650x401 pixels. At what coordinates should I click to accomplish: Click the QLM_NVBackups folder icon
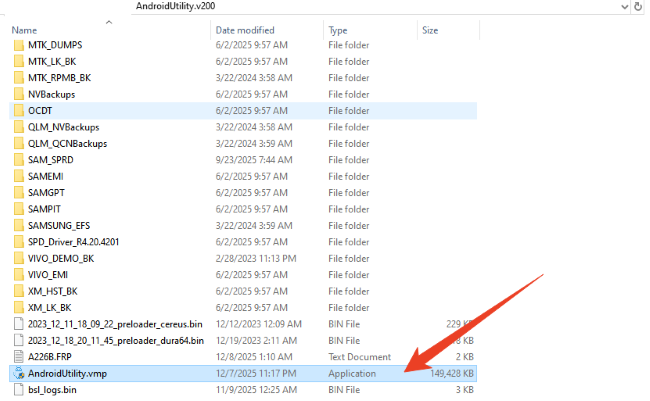pos(19,127)
